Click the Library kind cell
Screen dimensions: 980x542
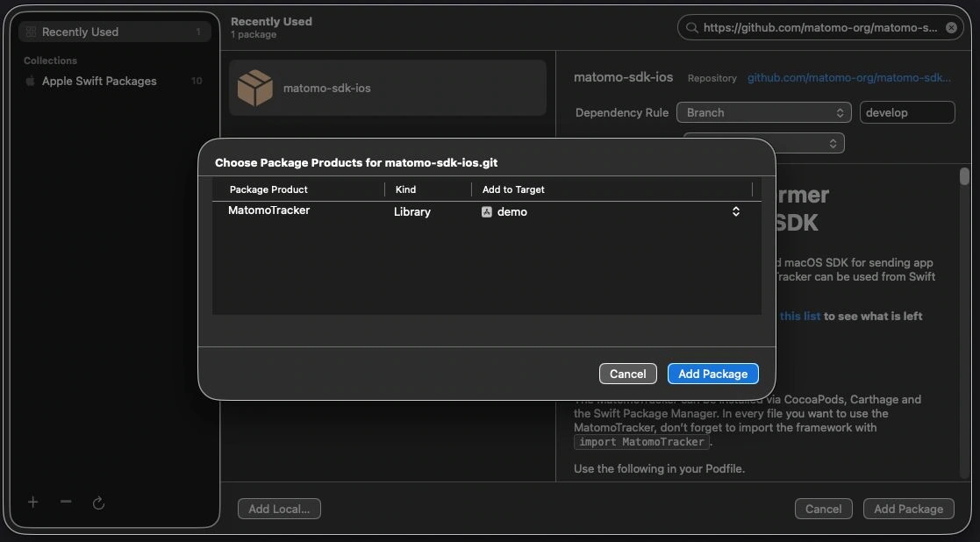(411, 211)
